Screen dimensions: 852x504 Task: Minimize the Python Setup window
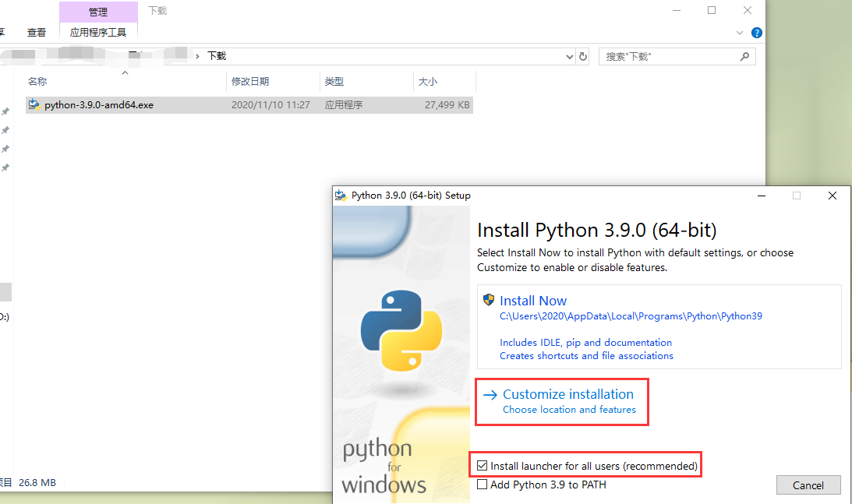coord(762,196)
